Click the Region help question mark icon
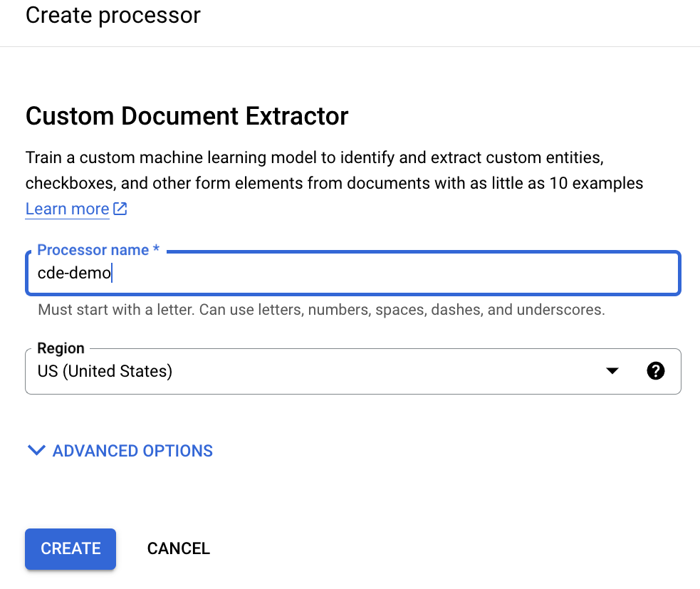Screen dimensions: 700x589 coord(655,370)
